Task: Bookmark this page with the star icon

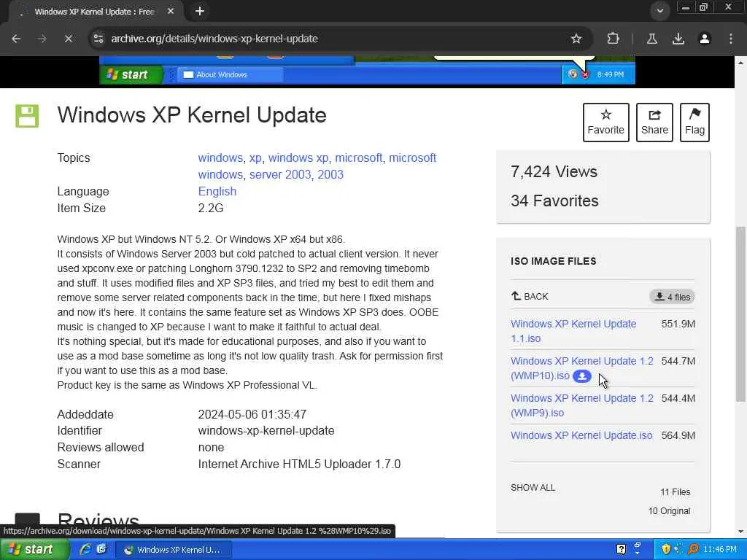Action: [576, 39]
